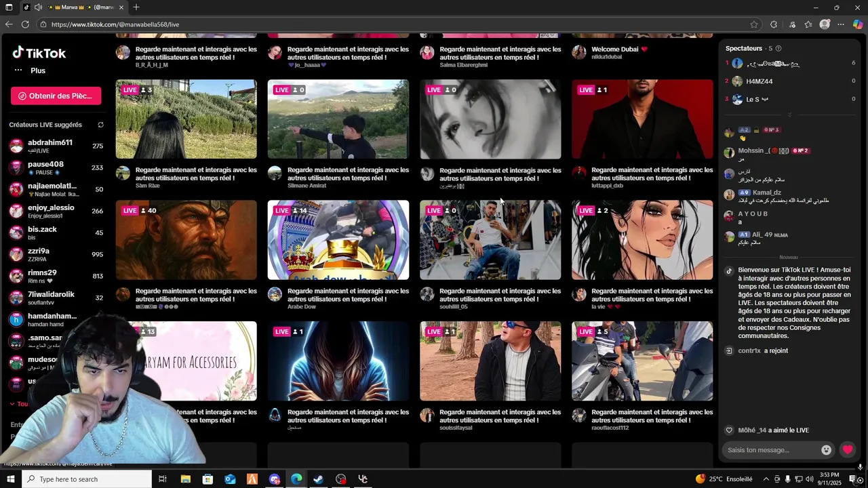Open Discord from the taskbar

pyautogui.click(x=275, y=479)
